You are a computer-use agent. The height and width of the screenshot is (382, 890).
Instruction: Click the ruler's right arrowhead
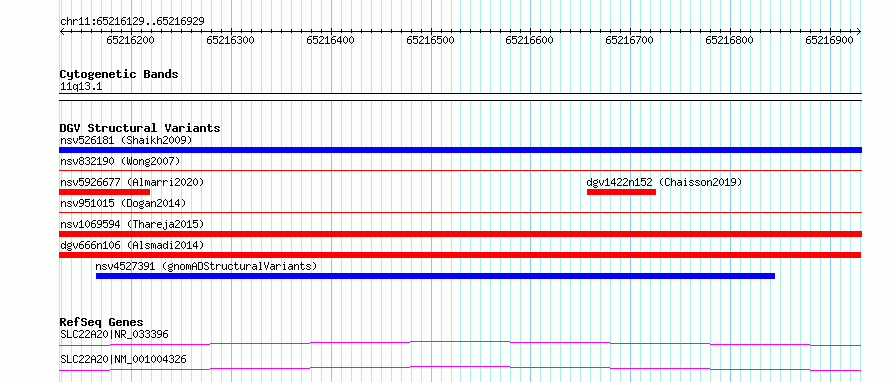[x=859, y=31]
